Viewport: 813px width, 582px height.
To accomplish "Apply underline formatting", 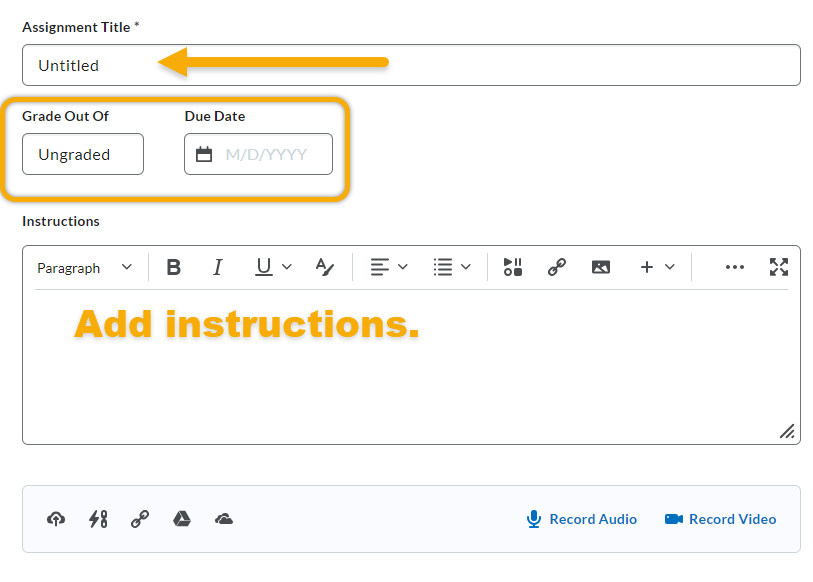I will point(264,267).
